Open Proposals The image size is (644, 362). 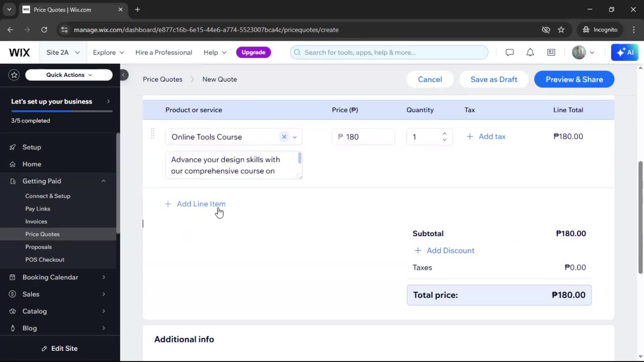pyautogui.click(x=38, y=247)
